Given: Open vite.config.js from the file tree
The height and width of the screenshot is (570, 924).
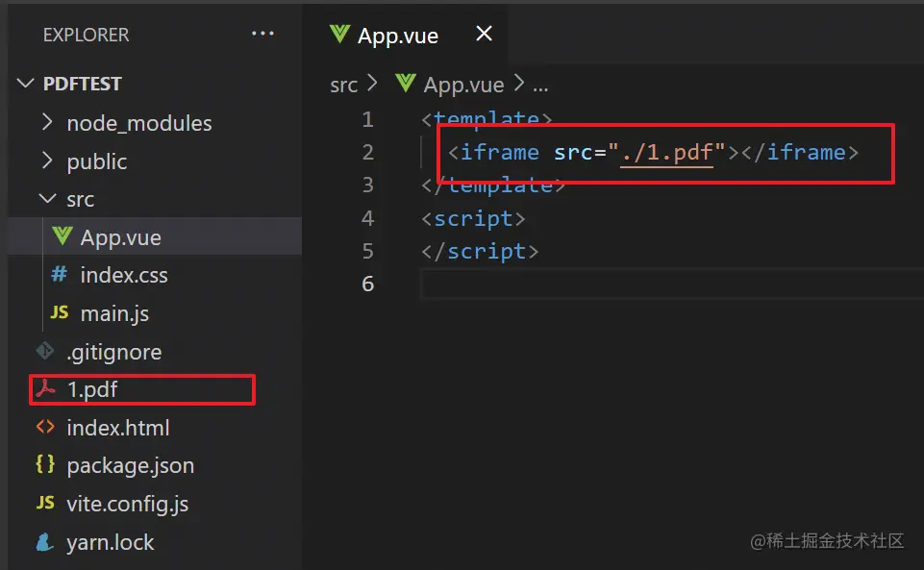Looking at the screenshot, I should pos(127,504).
